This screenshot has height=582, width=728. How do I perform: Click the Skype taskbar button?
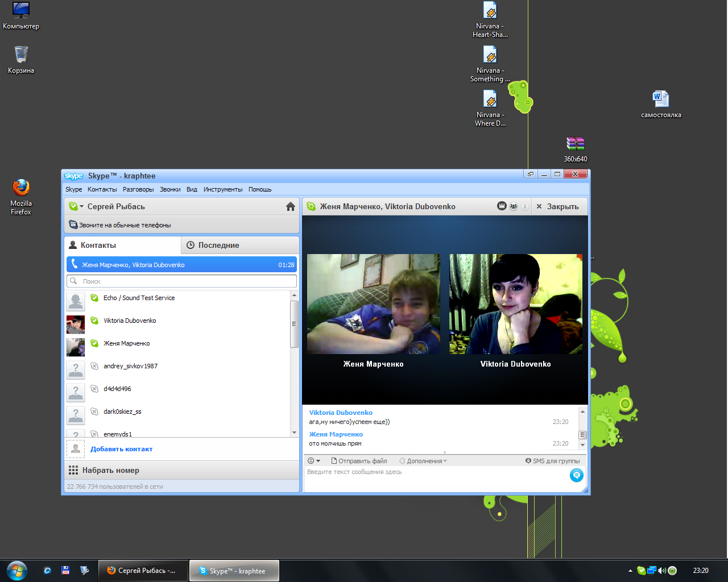[x=234, y=571]
